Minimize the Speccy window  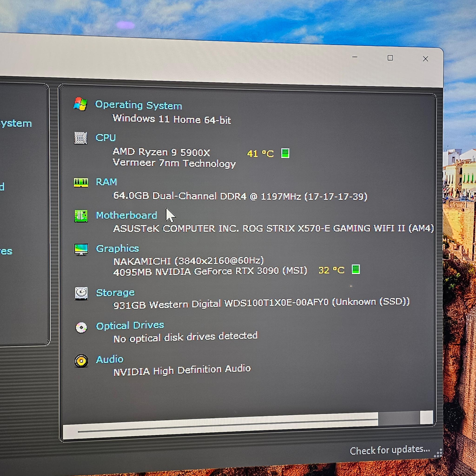[355, 57]
